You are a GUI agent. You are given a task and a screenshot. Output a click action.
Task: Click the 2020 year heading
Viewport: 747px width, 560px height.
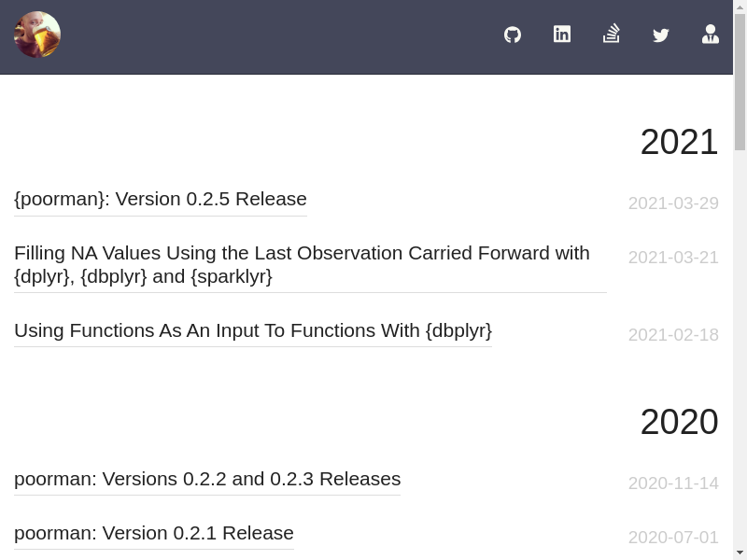click(679, 422)
